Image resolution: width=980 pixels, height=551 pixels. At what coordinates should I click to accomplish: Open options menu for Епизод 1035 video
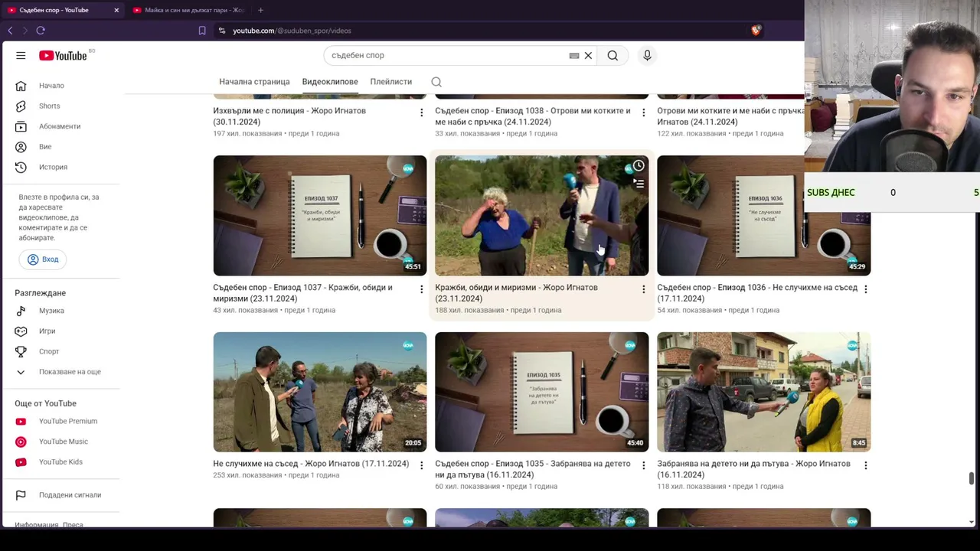coord(643,465)
